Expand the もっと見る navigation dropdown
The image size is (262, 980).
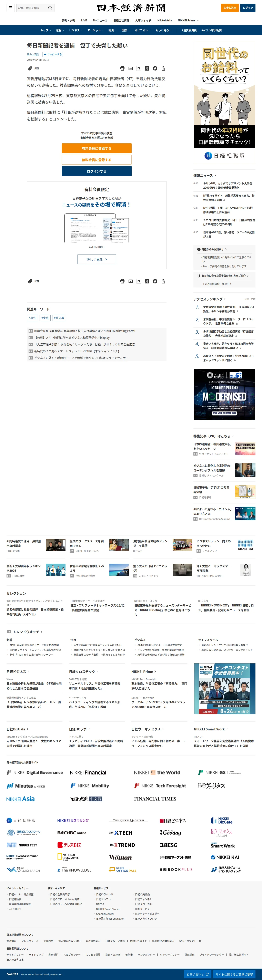pyautogui.click(x=164, y=30)
